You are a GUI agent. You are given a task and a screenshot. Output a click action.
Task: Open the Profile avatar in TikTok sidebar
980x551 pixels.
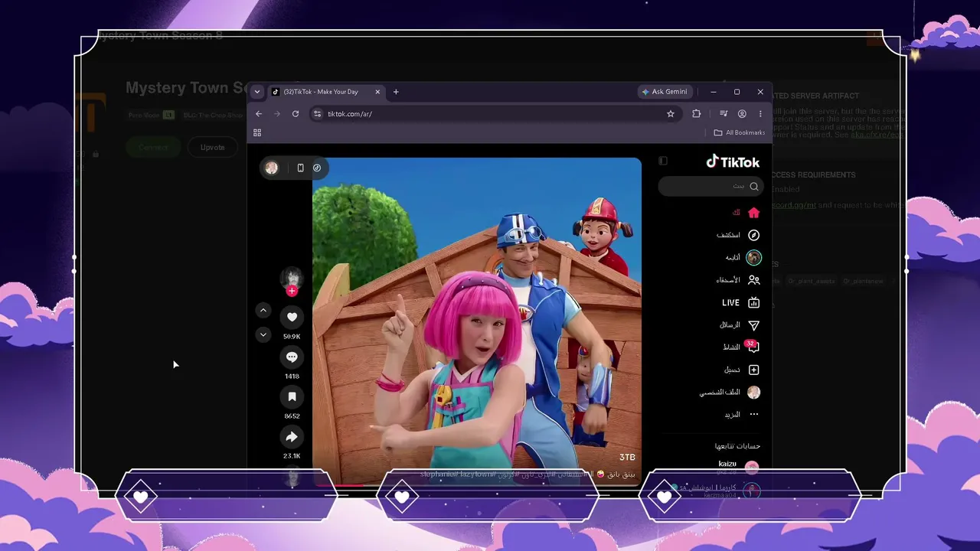[753, 392]
